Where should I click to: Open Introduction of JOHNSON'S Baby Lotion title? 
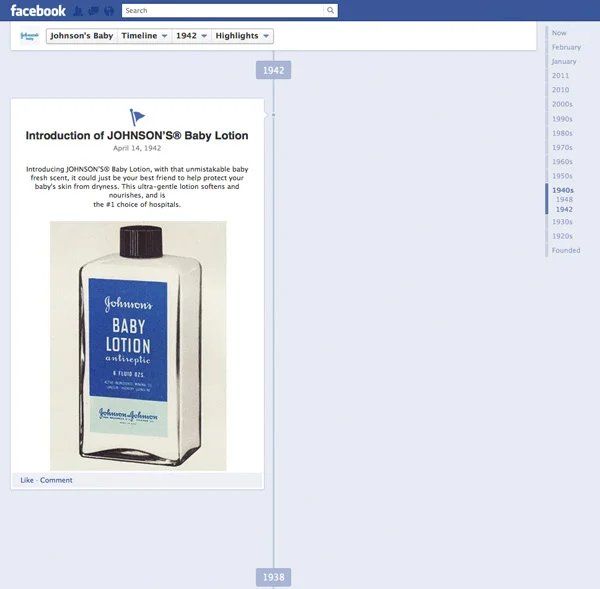tap(137, 135)
